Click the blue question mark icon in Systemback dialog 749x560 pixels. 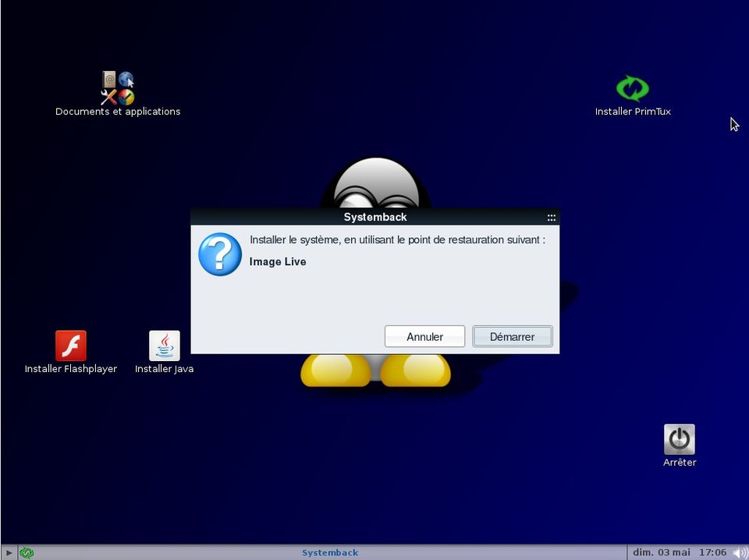point(219,253)
